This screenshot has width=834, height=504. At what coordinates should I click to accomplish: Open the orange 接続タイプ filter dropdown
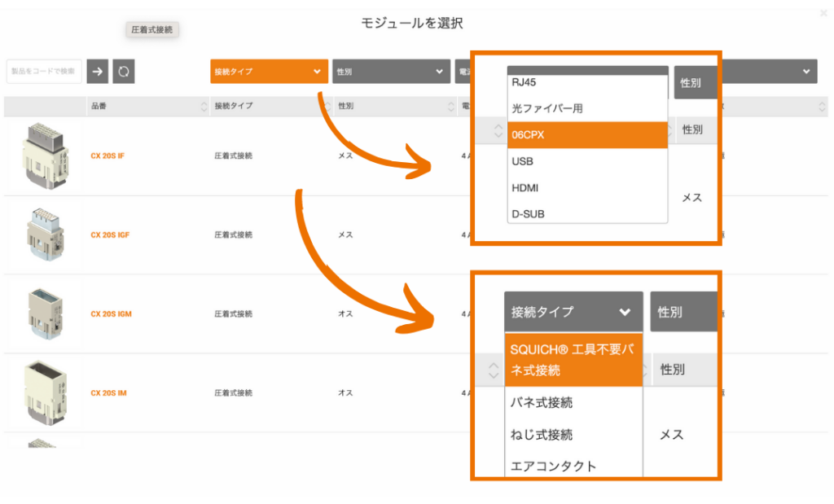tap(269, 72)
